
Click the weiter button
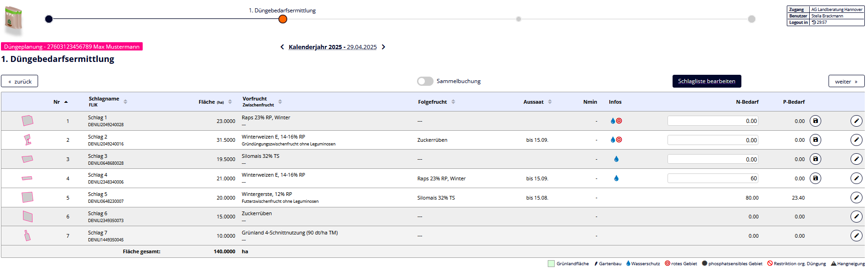tap(846, 81)
